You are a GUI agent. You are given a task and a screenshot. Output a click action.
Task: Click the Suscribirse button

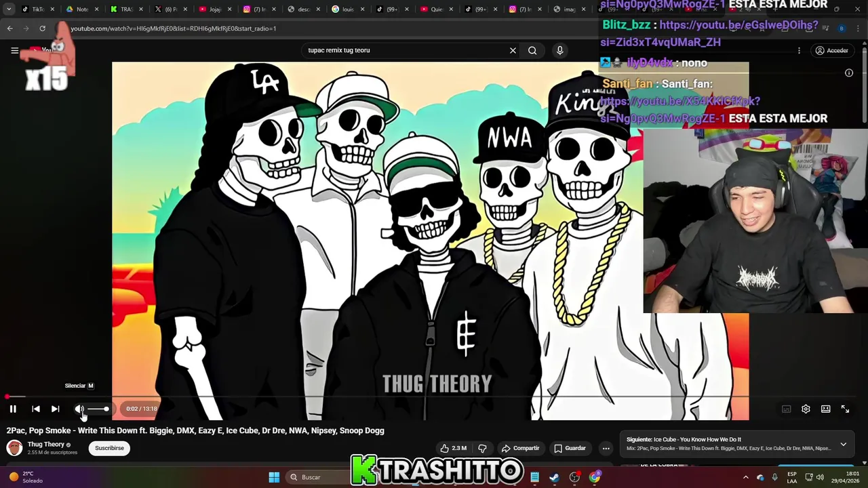coord(109,448)
